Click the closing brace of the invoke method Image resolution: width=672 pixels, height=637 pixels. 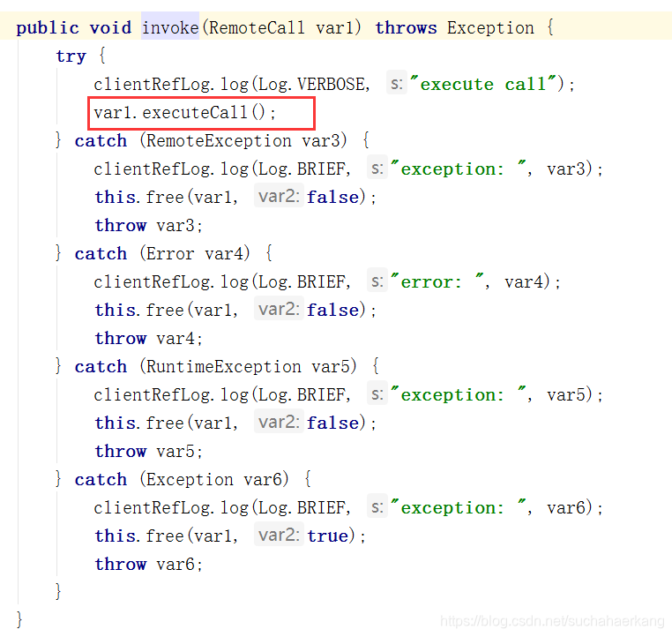tap(19, 620)
